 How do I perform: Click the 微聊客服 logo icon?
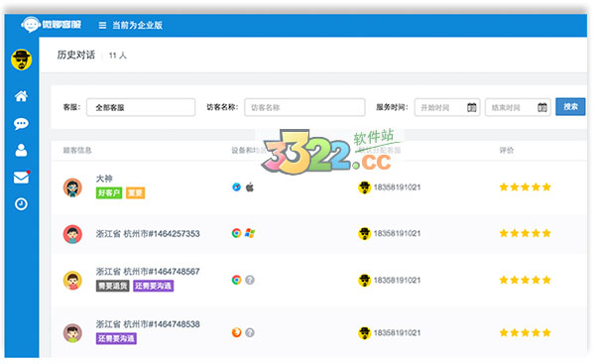(31, 25)
